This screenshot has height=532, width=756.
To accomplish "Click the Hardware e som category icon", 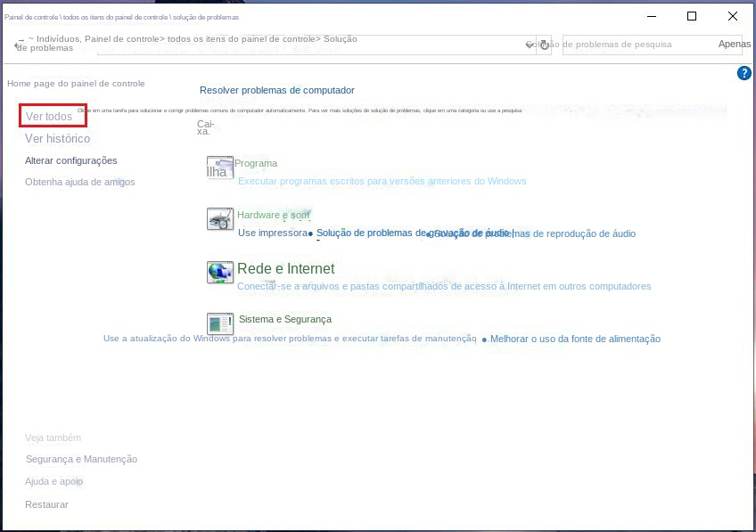I will 220,219.
